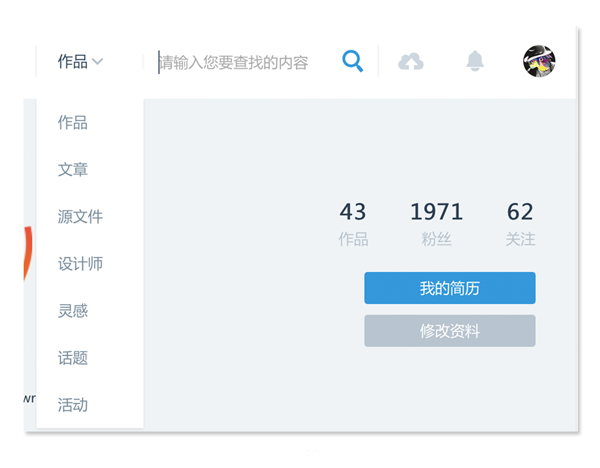Click the blue search magnifier icon
Screen dimensions: 600x468
coord(352,61)
